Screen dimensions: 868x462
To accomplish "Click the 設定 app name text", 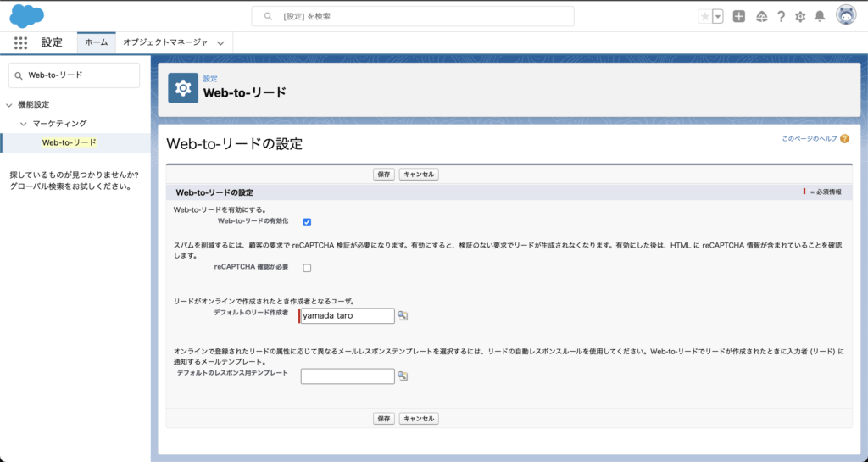I will [x=52, y=42].
